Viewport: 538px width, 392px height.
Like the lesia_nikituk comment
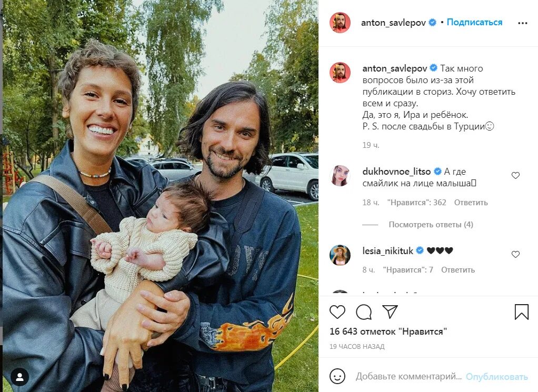click(x=515, y=254)
